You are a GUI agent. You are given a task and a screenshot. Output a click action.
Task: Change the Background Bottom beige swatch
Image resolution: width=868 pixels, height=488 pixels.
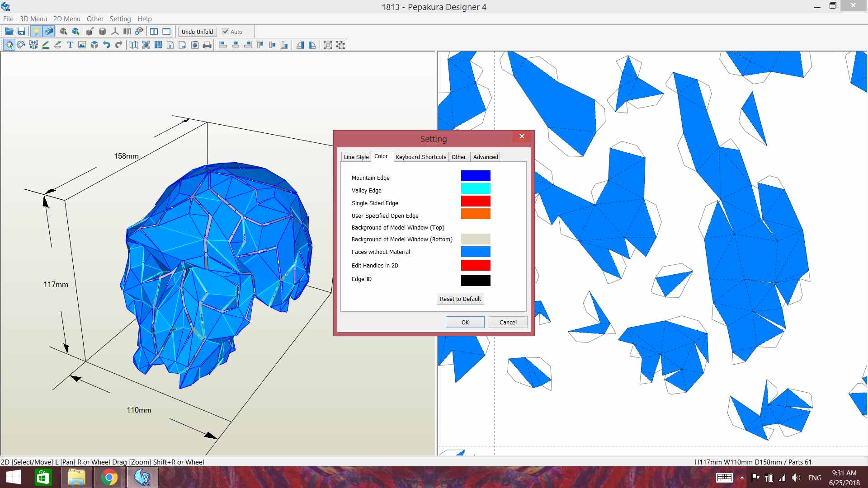point(476,239)
